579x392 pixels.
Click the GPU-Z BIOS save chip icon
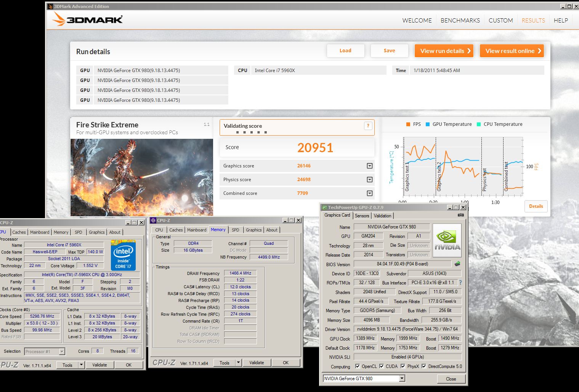click(457, 264)
